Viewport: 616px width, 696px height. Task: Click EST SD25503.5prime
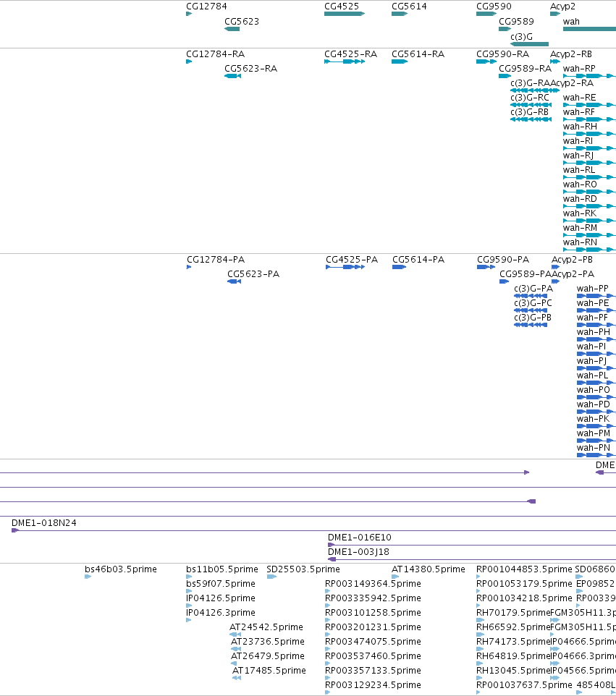pyautogui.click(x=303, y=569)
